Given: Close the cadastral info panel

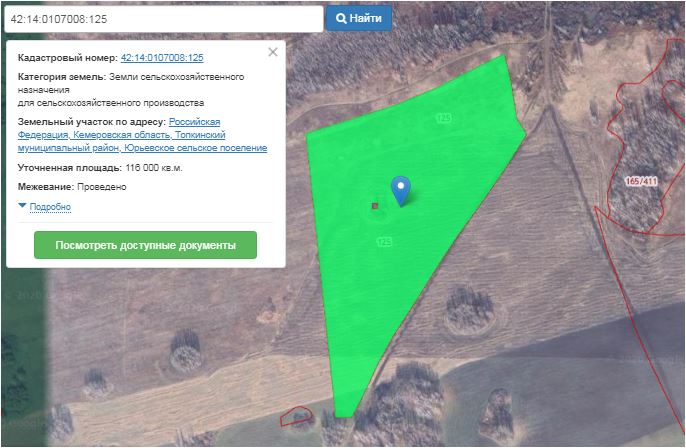Looking at the screenshot, I should pos(273,52).
